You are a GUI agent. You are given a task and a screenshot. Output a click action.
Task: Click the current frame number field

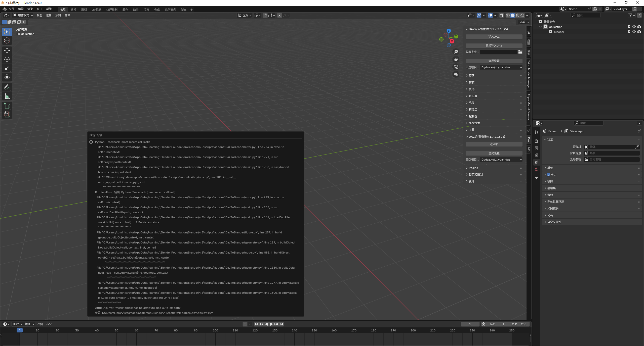point(470,324)
